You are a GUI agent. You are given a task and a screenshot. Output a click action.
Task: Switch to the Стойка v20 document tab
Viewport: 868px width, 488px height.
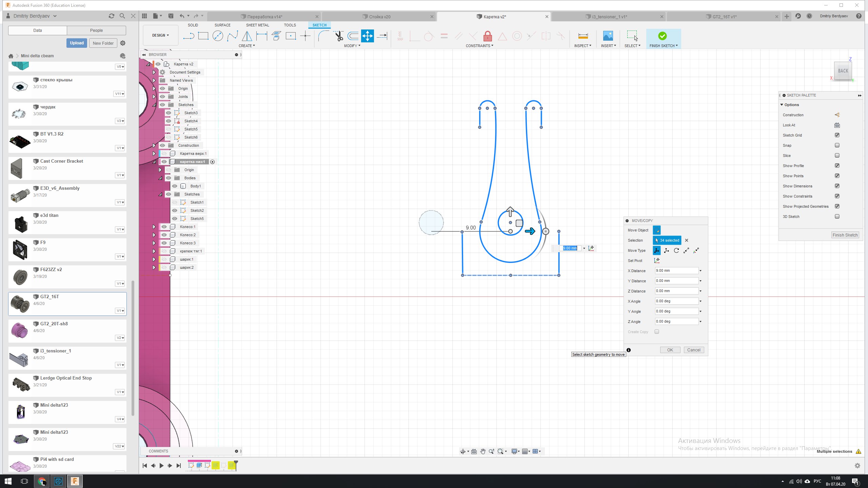click(x=379, y=17)
